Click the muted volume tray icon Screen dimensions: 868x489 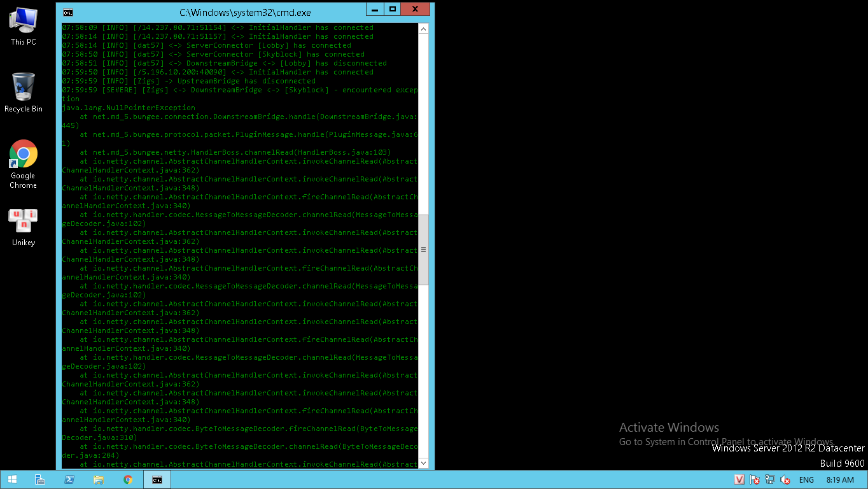click(785, 479)
